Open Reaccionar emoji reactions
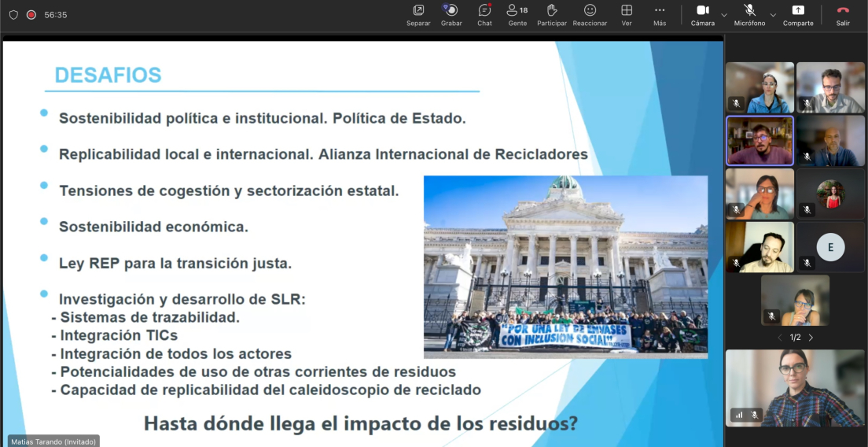The image size is (868, 447). pos(590,15)
